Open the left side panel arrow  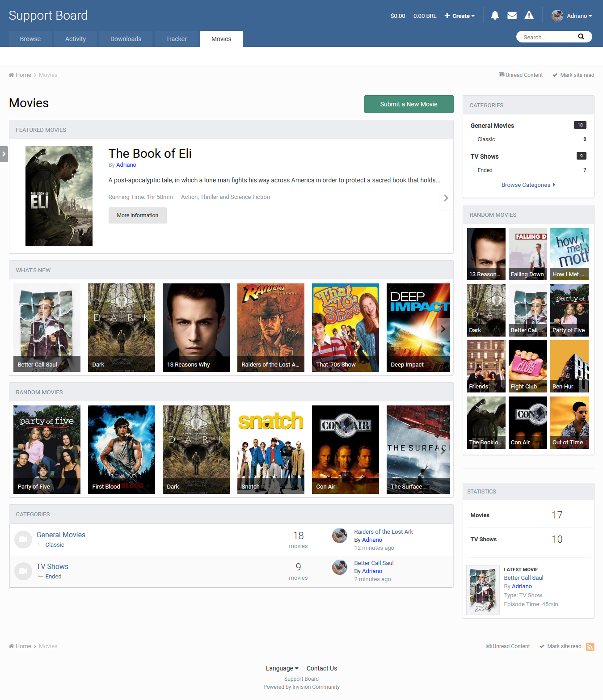(4, 154)
